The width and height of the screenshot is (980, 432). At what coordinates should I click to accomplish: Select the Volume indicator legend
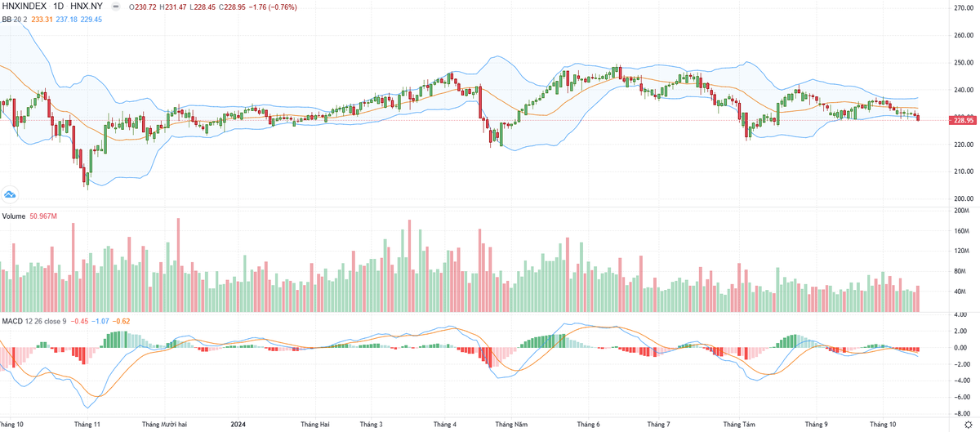(13, 216)
